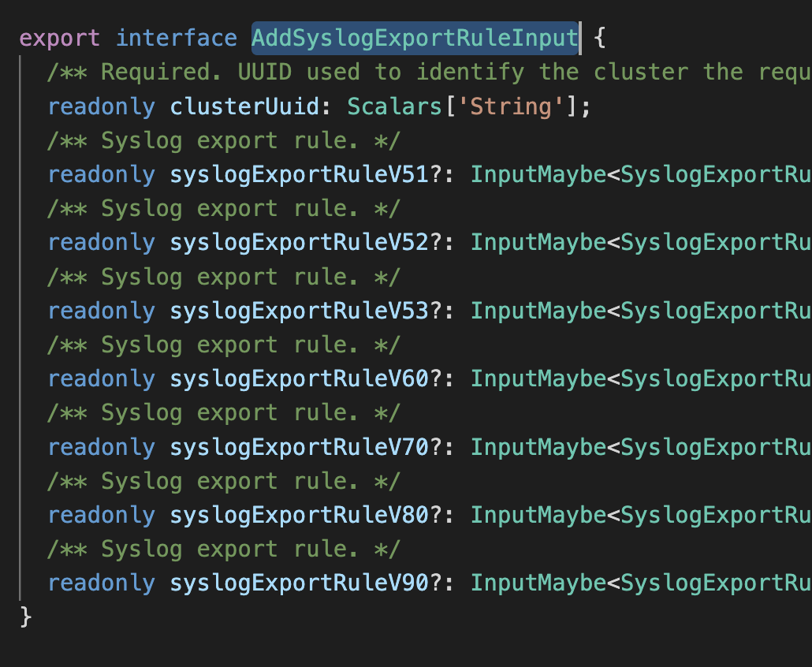Viewport: 812px width, 667px height.
Task: Click the Syslog export rule comment above V51
Action: tap(224, 141)
